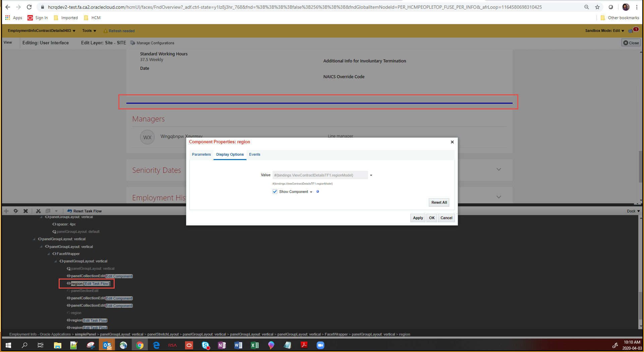Click the browser reload icon
644x352 pixels.
coord(29,7)
